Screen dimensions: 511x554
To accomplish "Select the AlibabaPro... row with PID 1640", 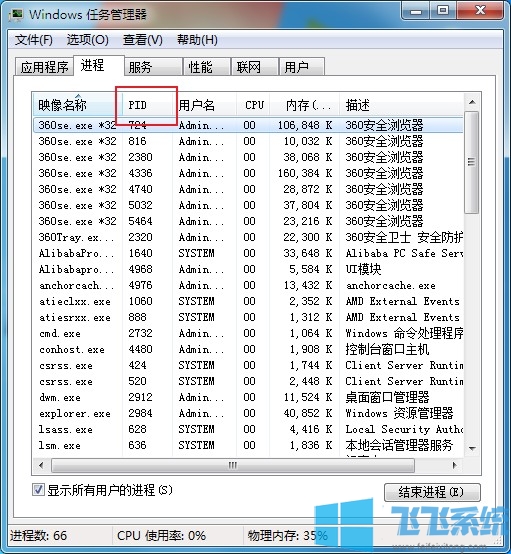I will pos(248,253).
